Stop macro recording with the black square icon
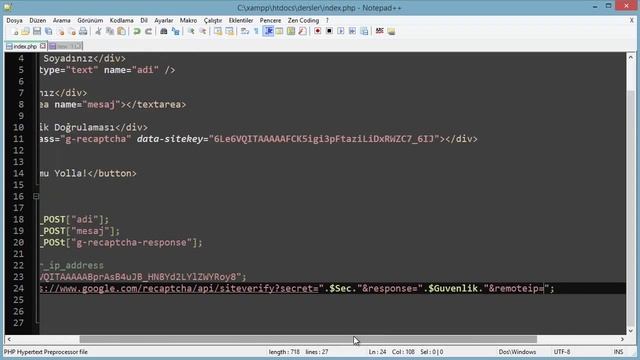640x360 pixels. click(329, 31)
